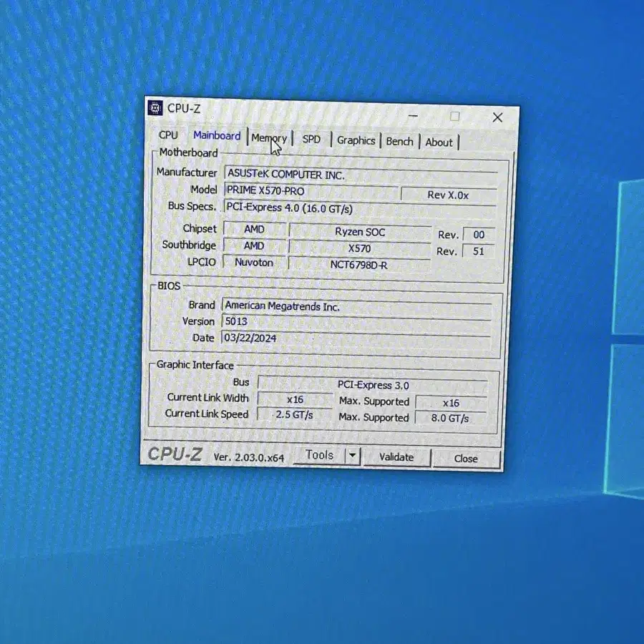The width and height of the screenshot is (644, 644).
Task: Click the Validate button
Action: click(396, 457)
